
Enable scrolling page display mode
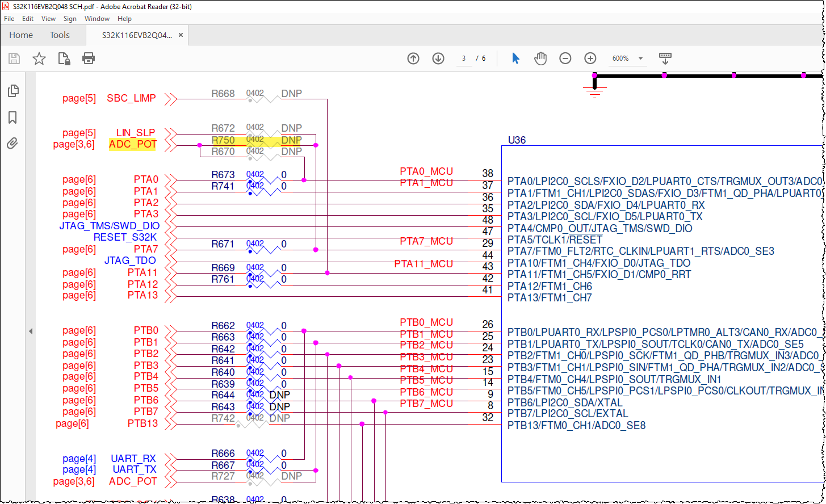click(665, 58)
